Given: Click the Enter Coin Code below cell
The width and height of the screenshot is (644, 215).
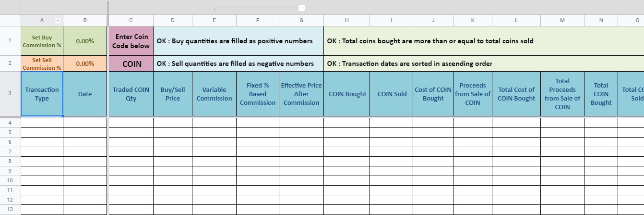Looking at the screenshot, I should click(131, 41).
